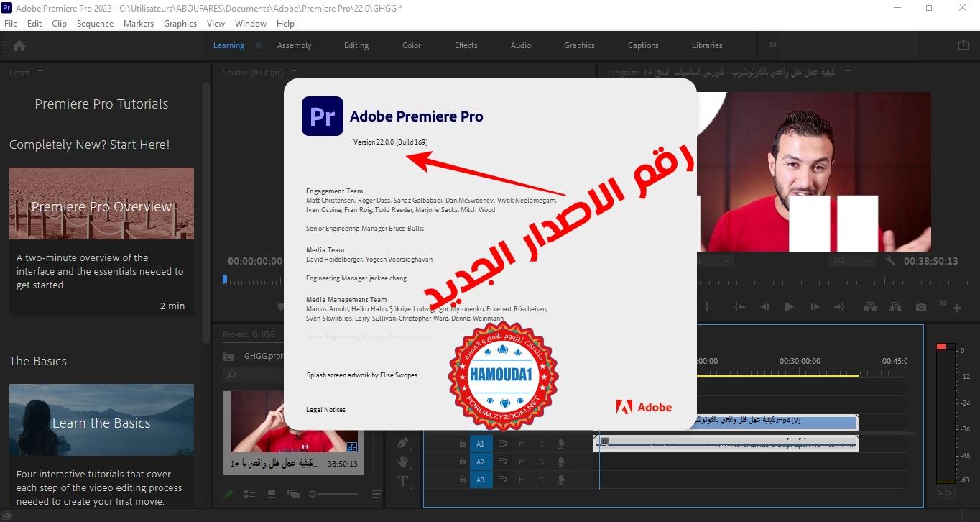Screen dimensions: 980x522
Task: Solo track A3
Action: 541,480
